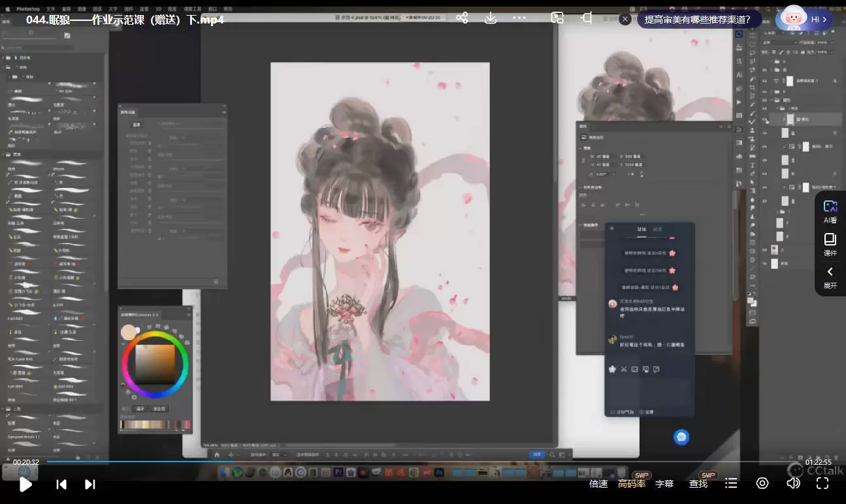Click the Photoshop Ps icon in dock
The width and height of the screenshot is (846, 504).
click(439, 472)
